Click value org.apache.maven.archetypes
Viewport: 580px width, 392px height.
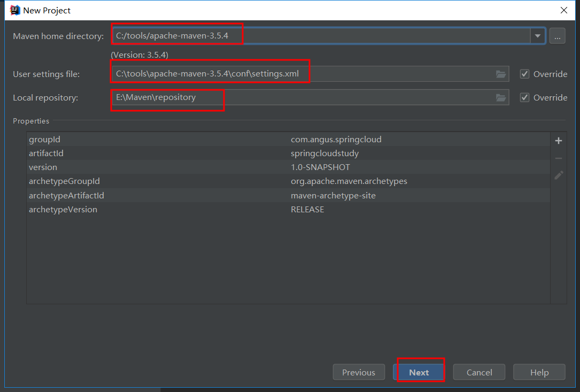[349, 181]
